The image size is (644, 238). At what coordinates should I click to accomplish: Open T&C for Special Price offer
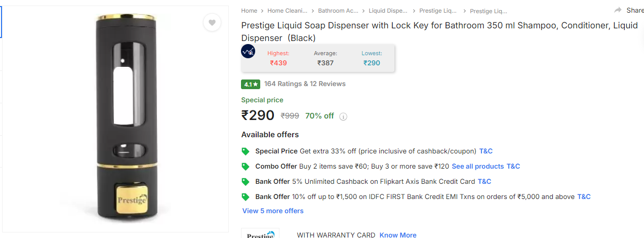(x=486, y=151)
